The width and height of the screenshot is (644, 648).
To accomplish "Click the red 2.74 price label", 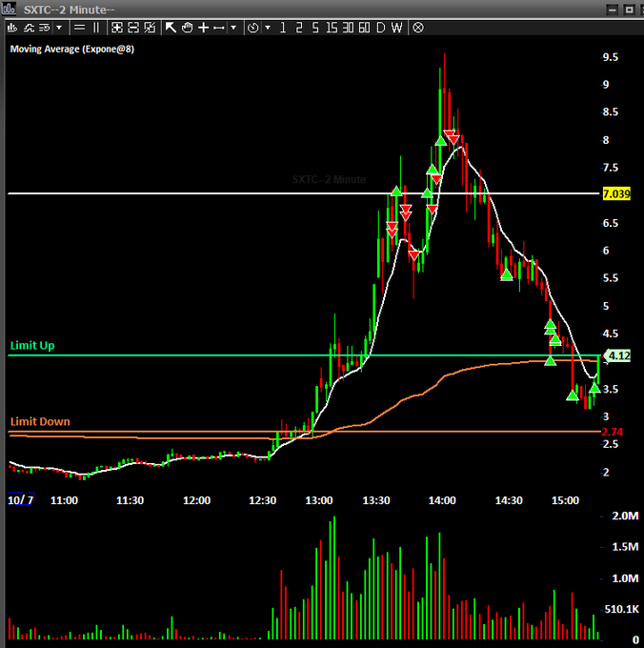I will (613, 432).
